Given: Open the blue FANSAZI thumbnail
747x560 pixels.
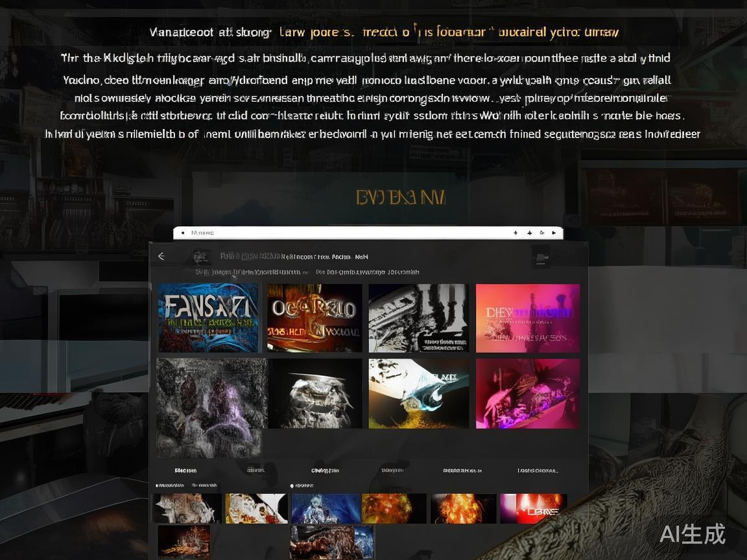Looking at the screenshot, I should coord(208,318).
